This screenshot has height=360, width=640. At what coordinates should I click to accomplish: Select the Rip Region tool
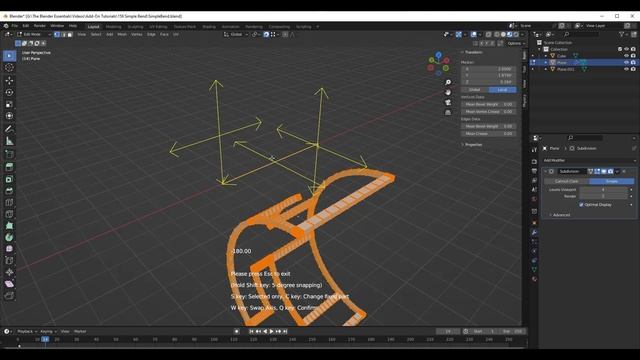pos(9,295)
